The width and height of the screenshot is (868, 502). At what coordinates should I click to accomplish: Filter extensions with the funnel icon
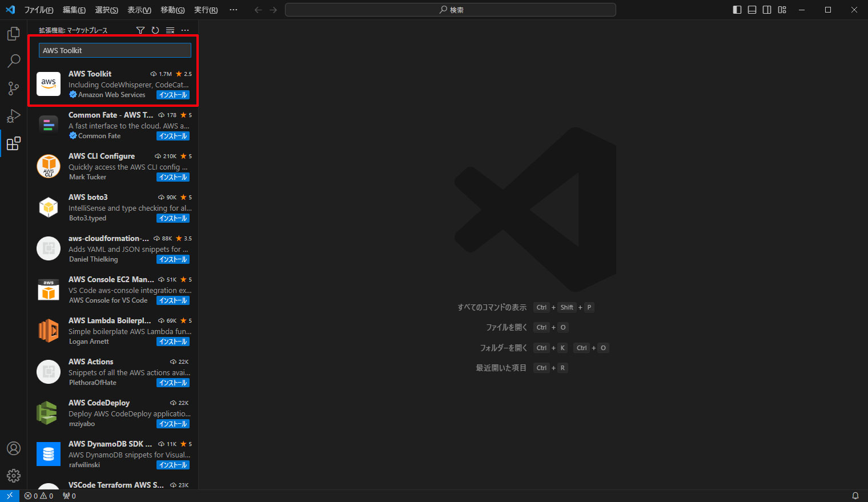(140, 30)
